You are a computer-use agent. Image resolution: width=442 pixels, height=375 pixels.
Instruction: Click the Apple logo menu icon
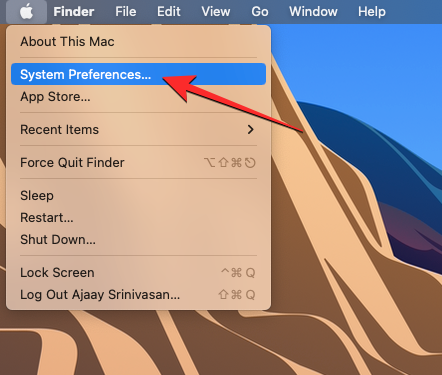(26, 12)
